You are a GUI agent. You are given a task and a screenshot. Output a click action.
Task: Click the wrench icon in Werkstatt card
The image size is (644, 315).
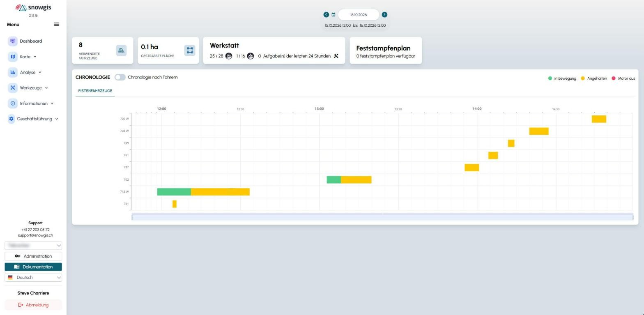[x=336, y=56]
